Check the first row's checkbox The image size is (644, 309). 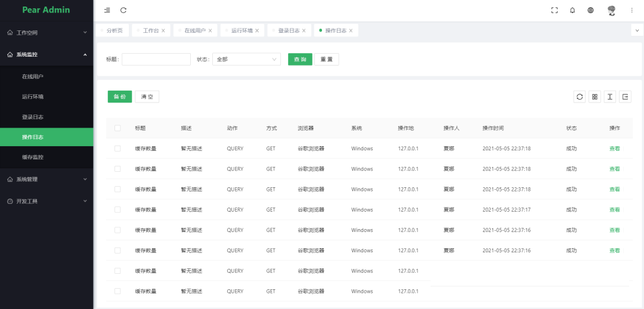point(117,149)
